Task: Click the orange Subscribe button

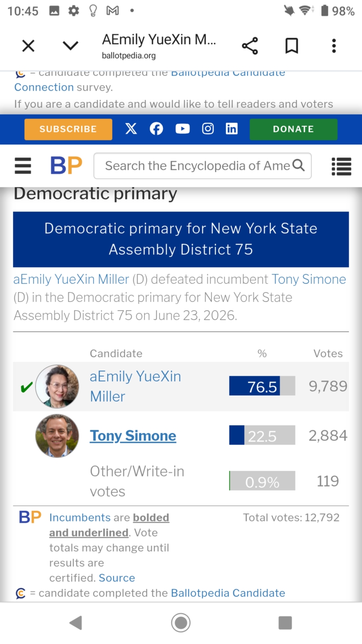Action: click(68, 129)
